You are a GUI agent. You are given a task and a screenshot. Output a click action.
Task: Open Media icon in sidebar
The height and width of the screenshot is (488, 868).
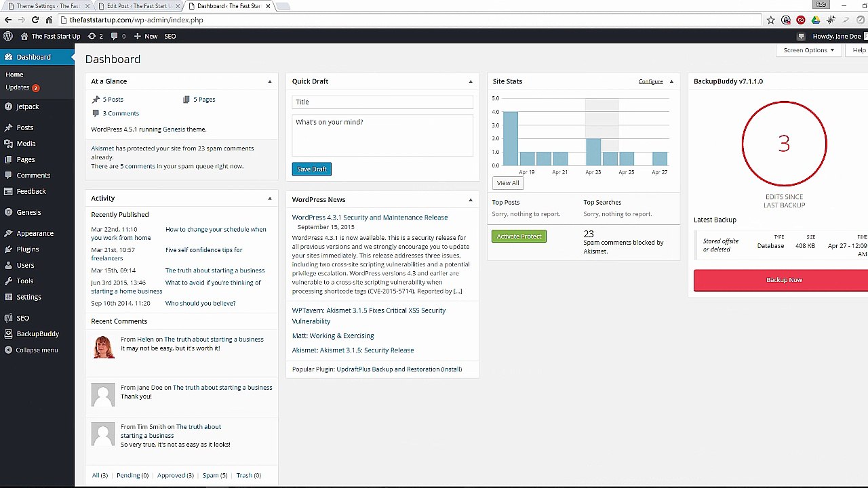[8, 144]
